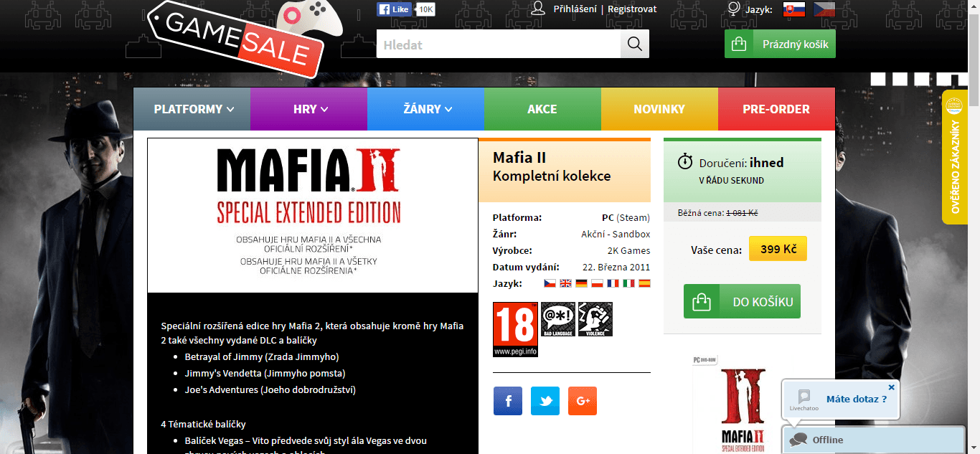Select the German flag in Jazyk row
This screenshot has height=454, width=980.
pyautogui.click(x=582, y=283)
